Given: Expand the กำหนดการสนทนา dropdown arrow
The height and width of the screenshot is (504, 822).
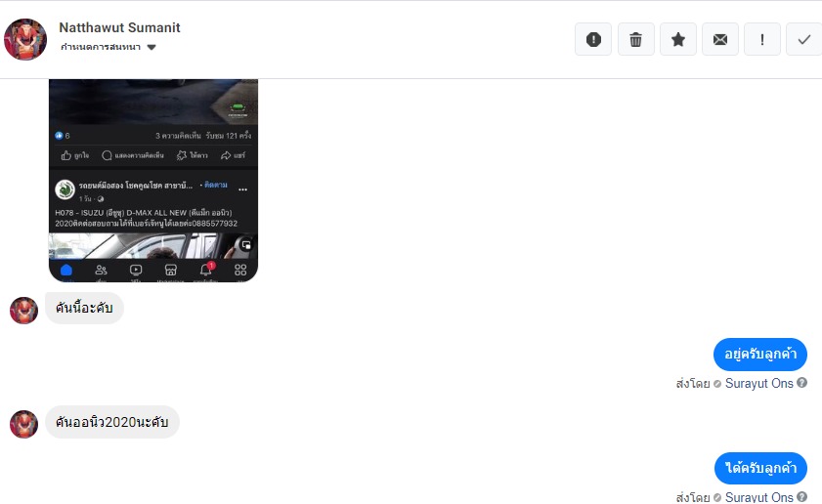Looking at the screenshot, I should click(x=151, y=47).
